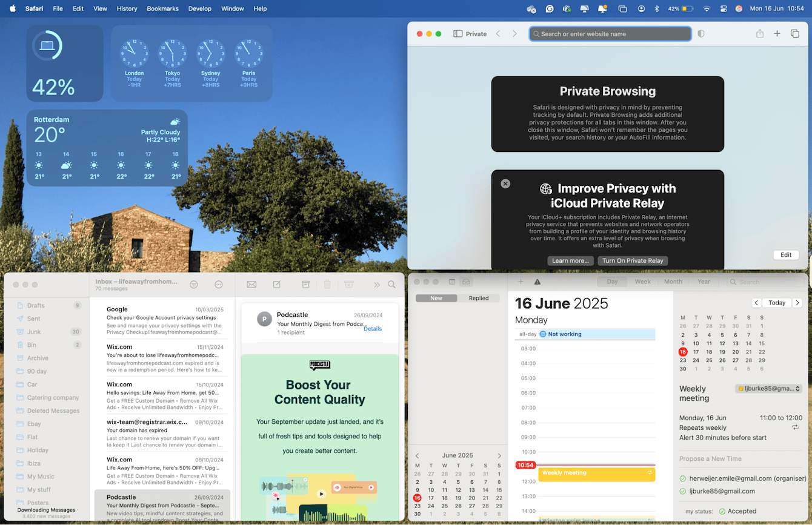
Task: Click Turn On Private Relay
Action: pyautogui.click(x=633, y=260)
